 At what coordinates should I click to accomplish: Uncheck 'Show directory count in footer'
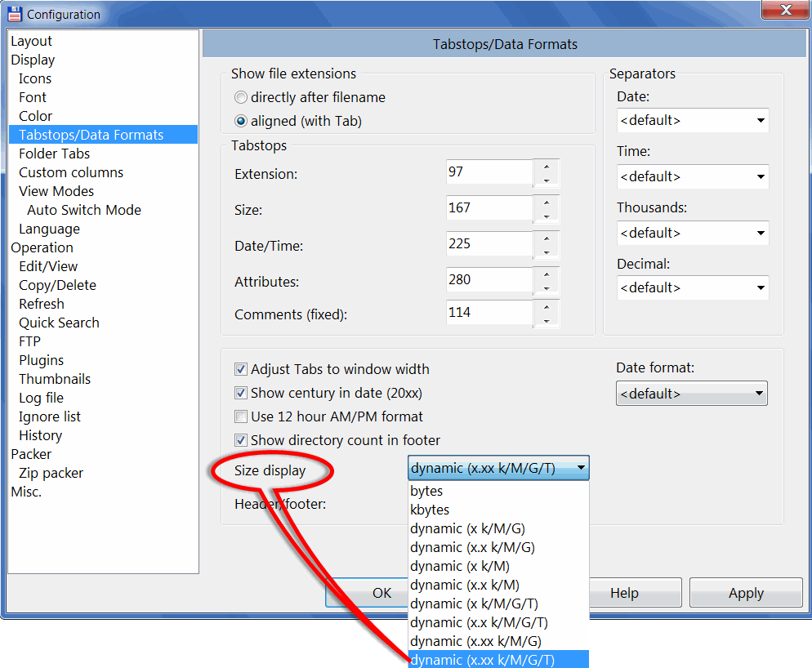241,440
